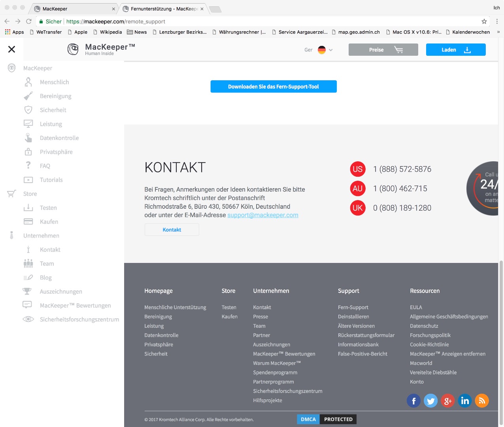Go back with the browser back arrow
The image size is (504, 427).
tap(7, 21)
